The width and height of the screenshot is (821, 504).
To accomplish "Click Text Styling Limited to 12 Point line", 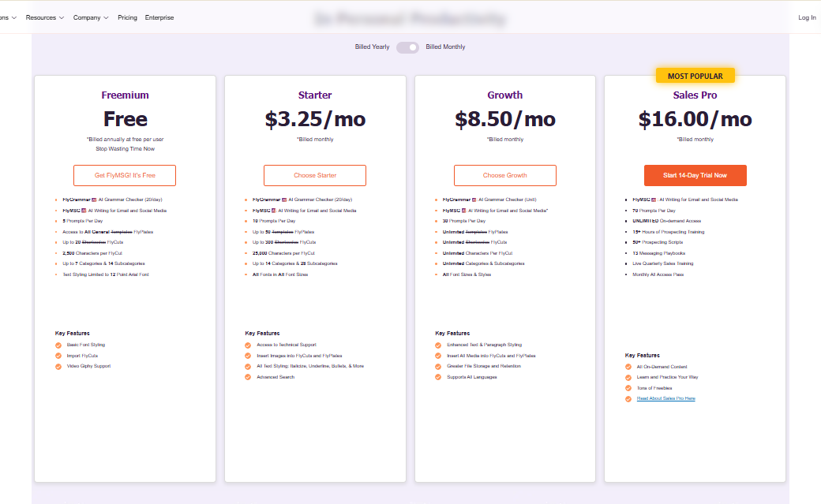I will [x=106, y=274].
